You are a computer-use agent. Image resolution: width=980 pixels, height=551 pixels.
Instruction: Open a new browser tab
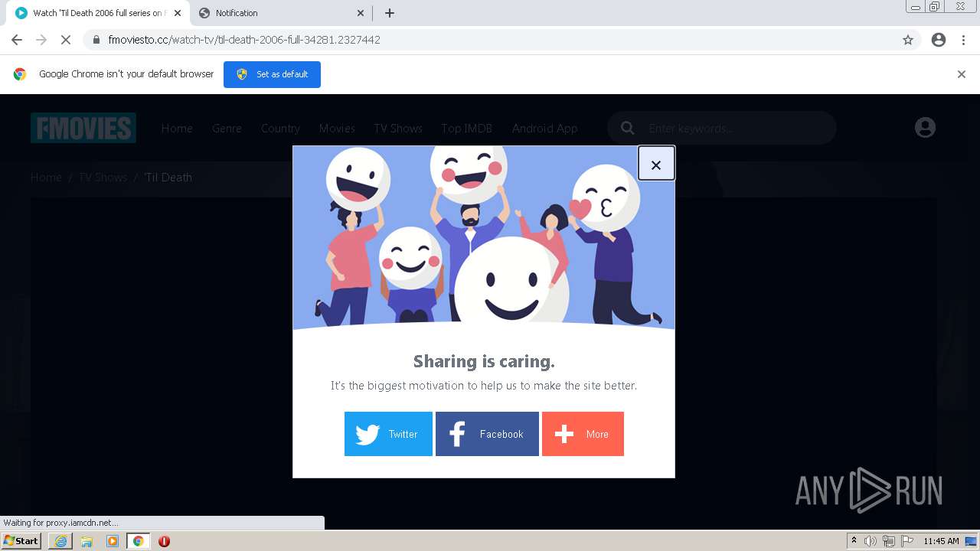[x=390, y=13]
